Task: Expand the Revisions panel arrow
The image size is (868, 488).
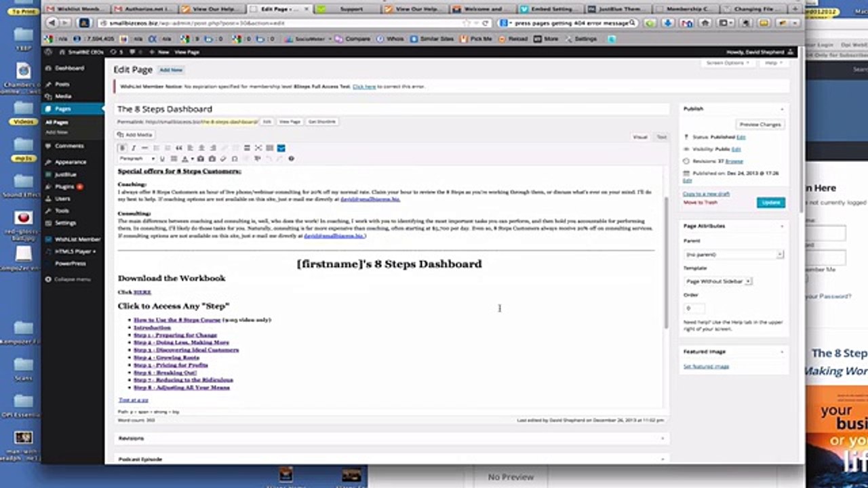Action: (x=663, y=439)
